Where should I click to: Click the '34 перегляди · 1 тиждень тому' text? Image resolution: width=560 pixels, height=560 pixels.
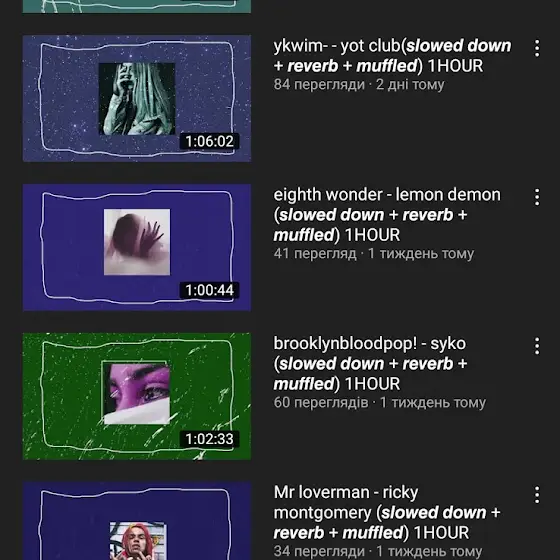(x=378, y=551)
